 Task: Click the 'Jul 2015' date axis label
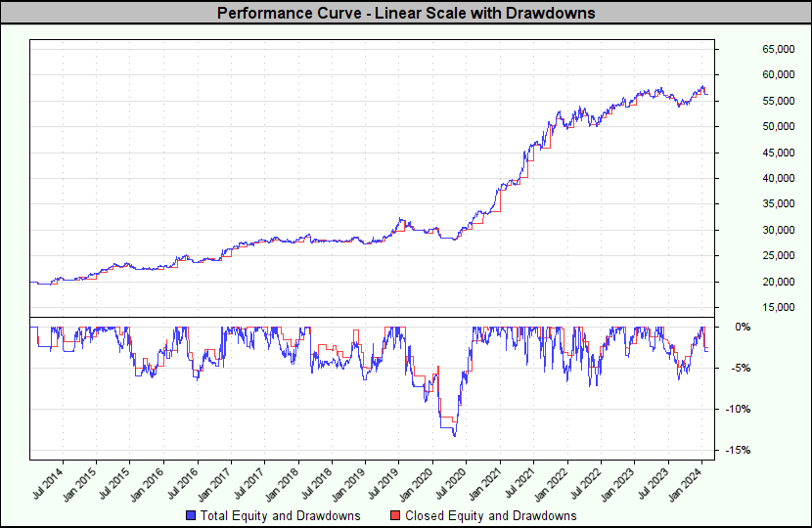pyautogui.click(x=114, y=483)
